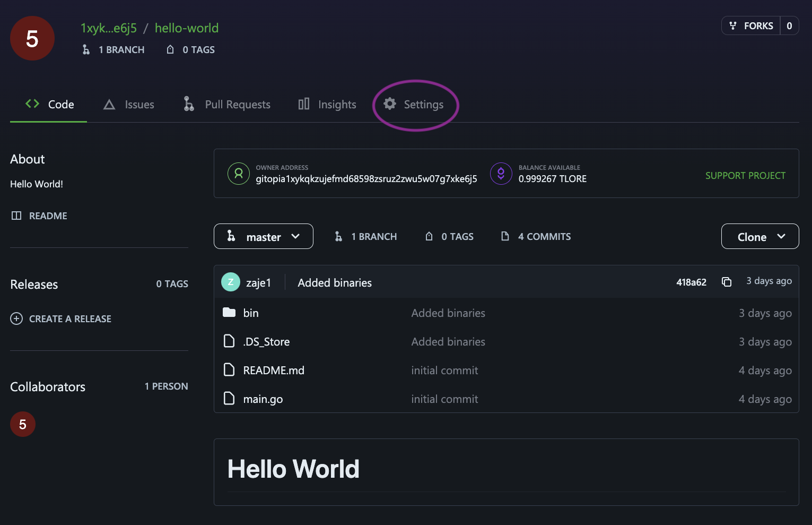812x525 pixels.
Task: Click the Added binaries commit message header
Action: (335, 282)
